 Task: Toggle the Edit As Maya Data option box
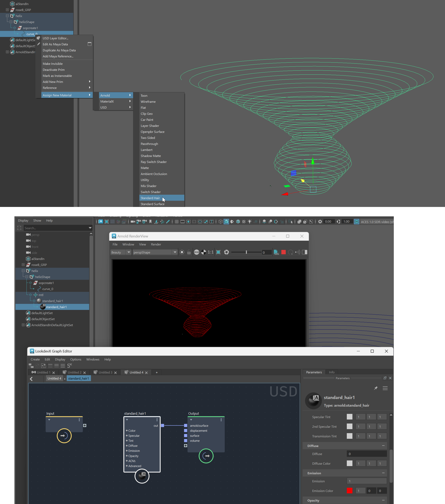[90, 44]
